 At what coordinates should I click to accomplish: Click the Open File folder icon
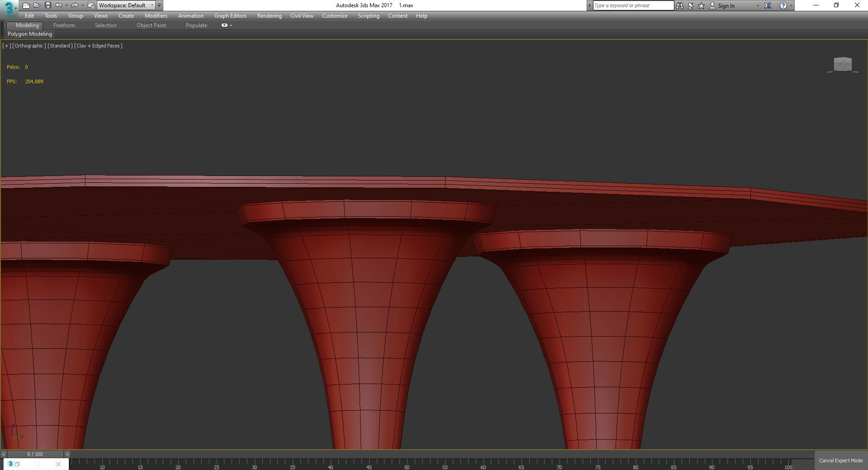click(37, 5)
